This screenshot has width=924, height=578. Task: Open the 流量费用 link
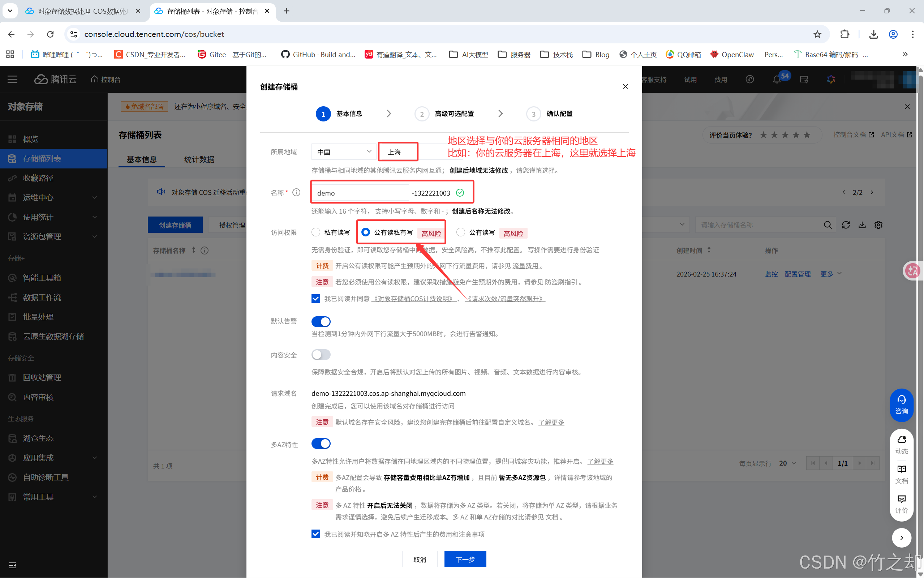[x=525, y=266]
